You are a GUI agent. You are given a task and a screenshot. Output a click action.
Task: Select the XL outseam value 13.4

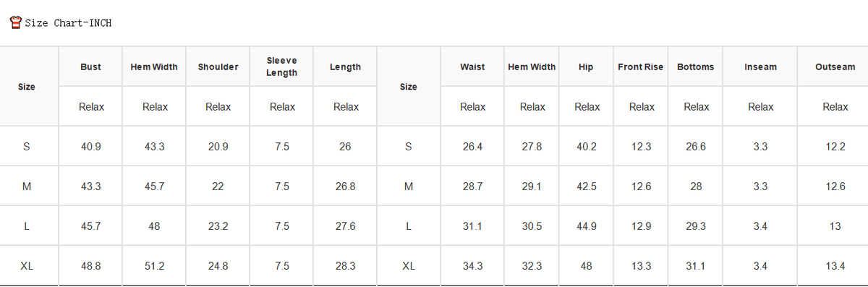835,266
